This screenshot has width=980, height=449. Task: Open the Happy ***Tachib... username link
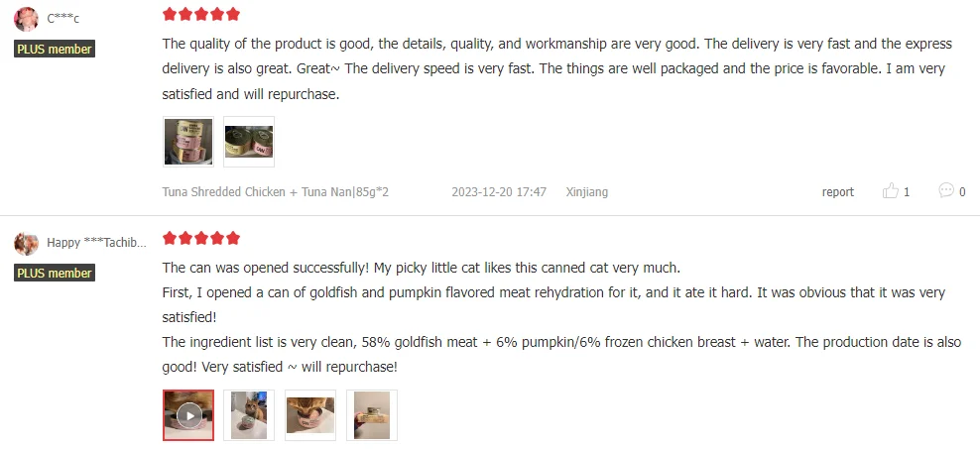point(96,243)
